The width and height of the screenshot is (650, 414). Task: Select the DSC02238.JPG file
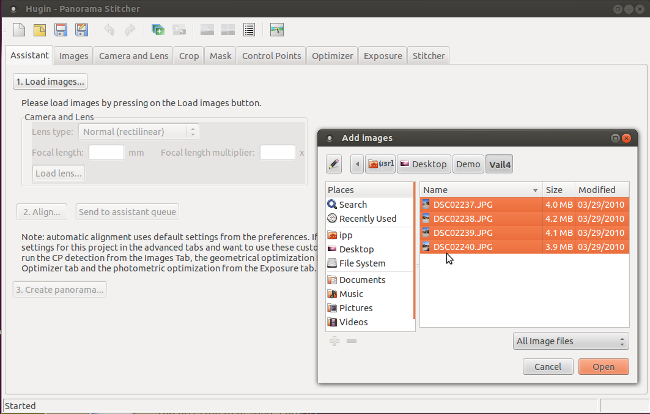tap(456, 218)
